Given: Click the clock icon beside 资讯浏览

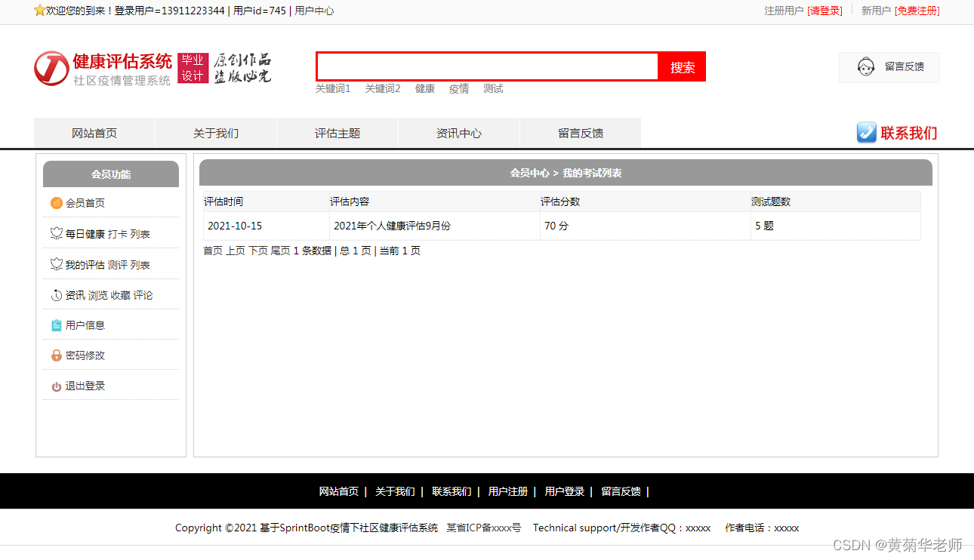Looking at the screenshot, I should 56,295.
